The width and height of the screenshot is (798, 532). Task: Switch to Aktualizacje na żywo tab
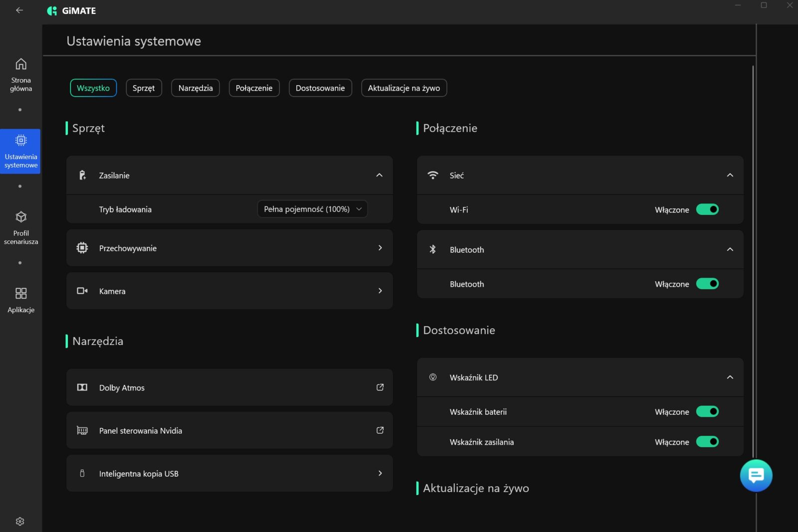click(403, 88)
